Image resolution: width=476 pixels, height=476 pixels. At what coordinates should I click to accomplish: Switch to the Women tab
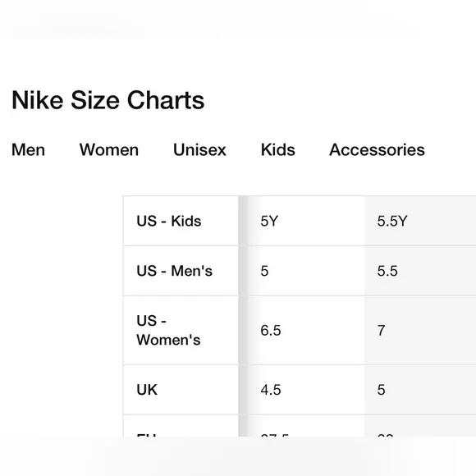click(109, 149)
